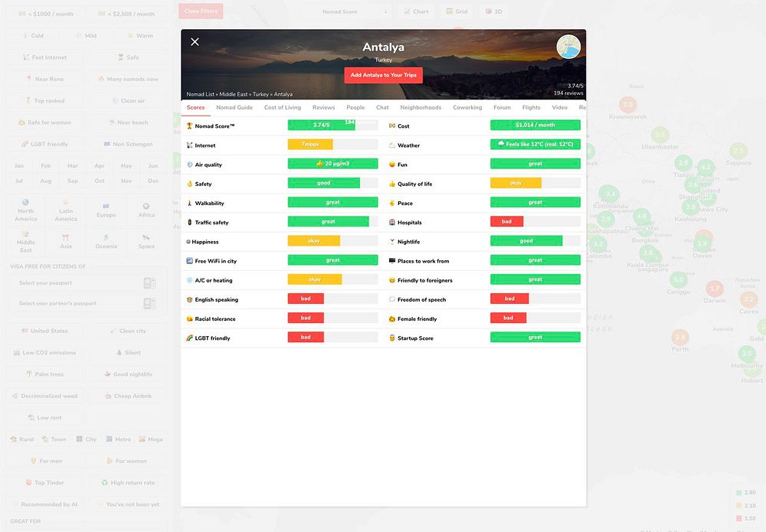Open the Coworking tab
Viewport: 766px width, 532px height.
tap(467, 107)
